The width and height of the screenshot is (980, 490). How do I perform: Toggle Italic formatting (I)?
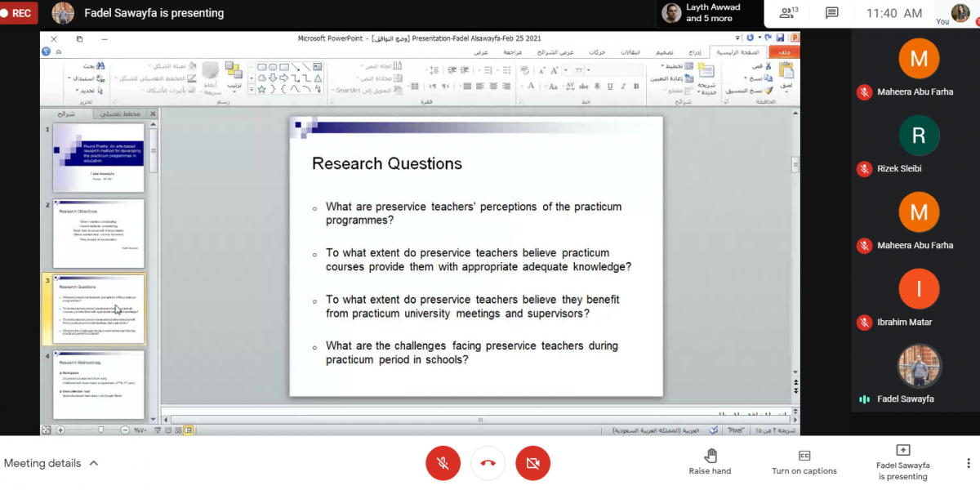click(x=623, y=87)
